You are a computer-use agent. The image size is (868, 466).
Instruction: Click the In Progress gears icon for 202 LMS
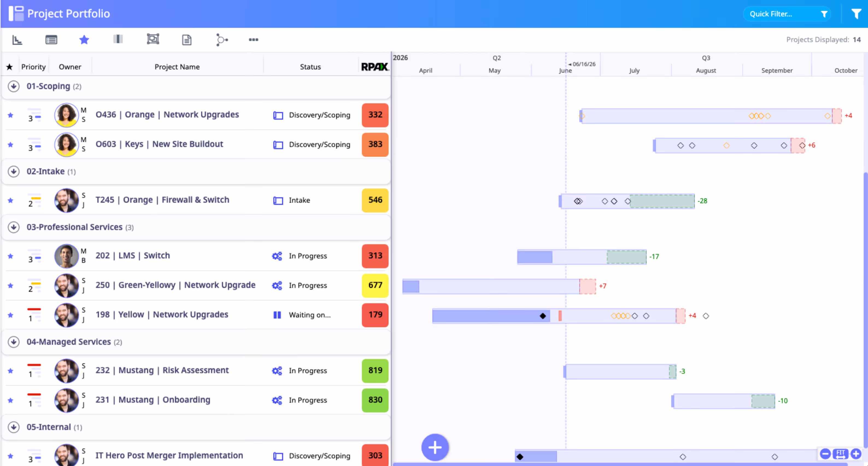[277, 256]
